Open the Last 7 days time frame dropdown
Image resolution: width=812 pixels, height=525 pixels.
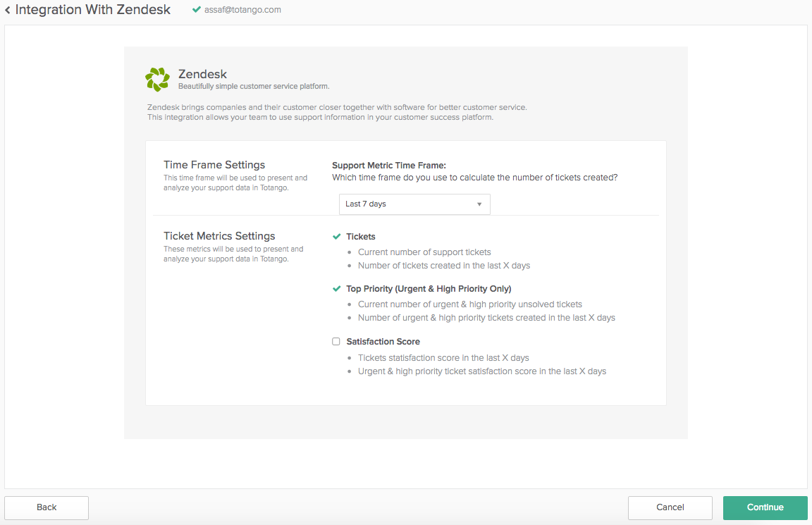click(x=414, y=204)
